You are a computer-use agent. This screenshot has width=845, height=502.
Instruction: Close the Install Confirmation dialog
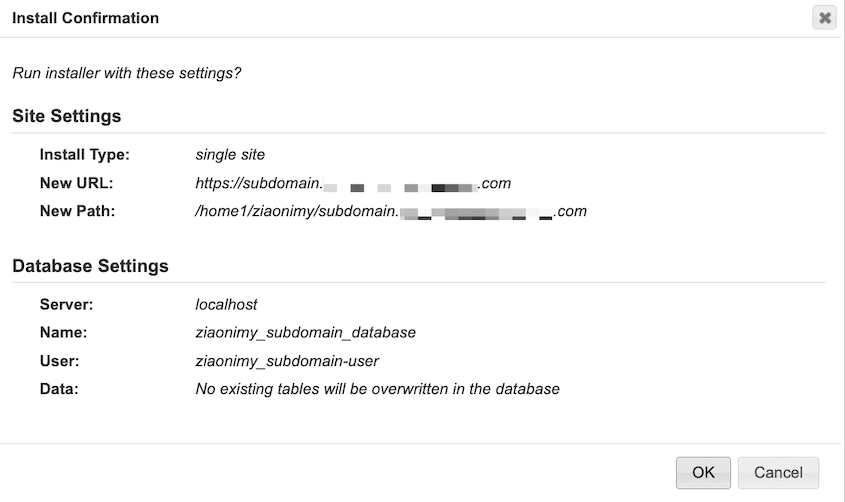click(x=824, y=18)
